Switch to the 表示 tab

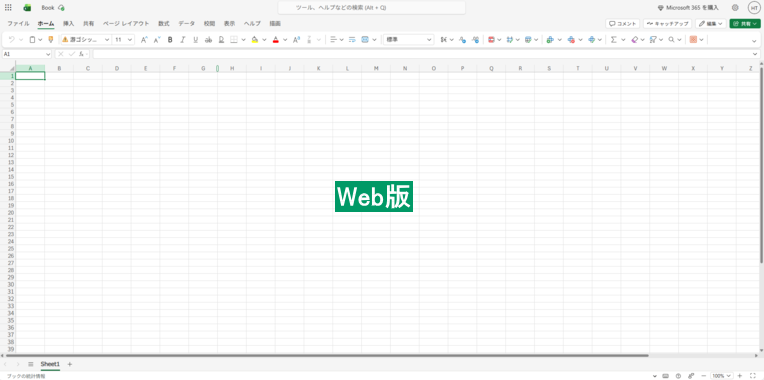tap(229, 23)
